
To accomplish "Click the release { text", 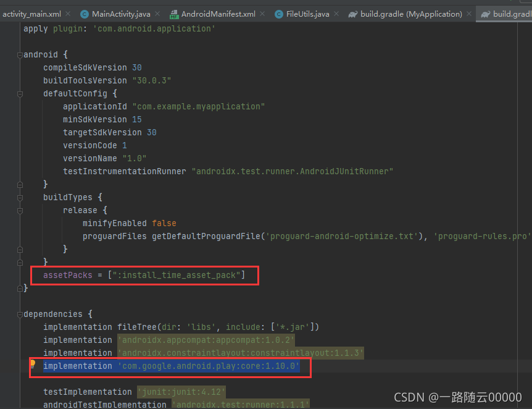I will 85,210.
